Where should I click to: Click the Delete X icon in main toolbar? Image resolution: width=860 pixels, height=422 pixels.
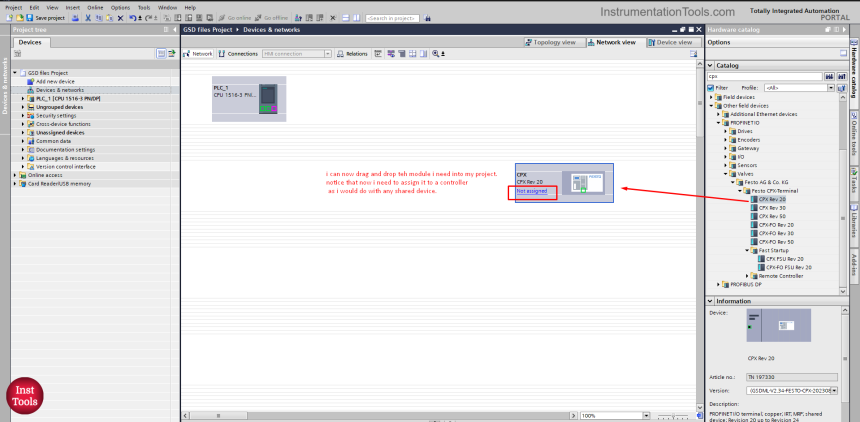(x=121, y=18)
